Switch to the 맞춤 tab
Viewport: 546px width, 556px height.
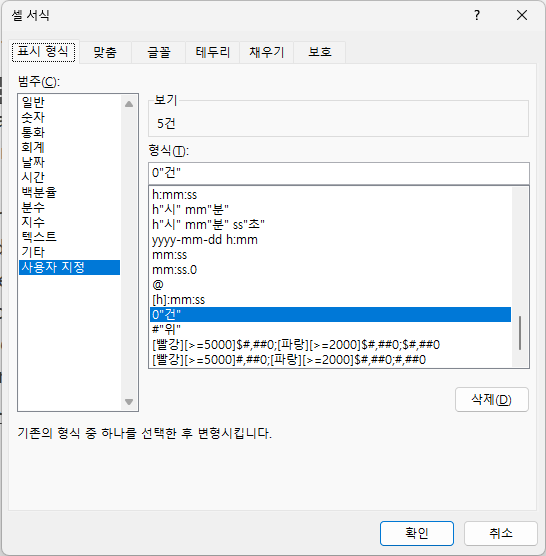point(105,52)
